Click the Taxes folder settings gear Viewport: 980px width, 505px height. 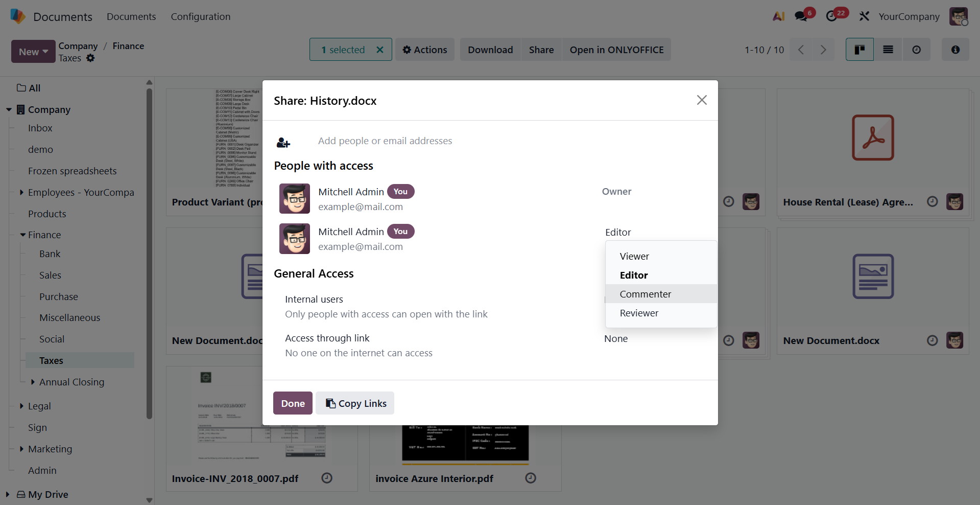pyautogui.click(x=90, y=58)
